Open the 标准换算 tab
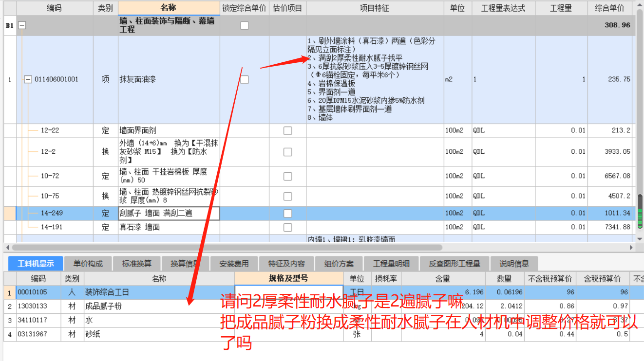The height and width of the screenshot is (361, 644). tap(137, 263)
